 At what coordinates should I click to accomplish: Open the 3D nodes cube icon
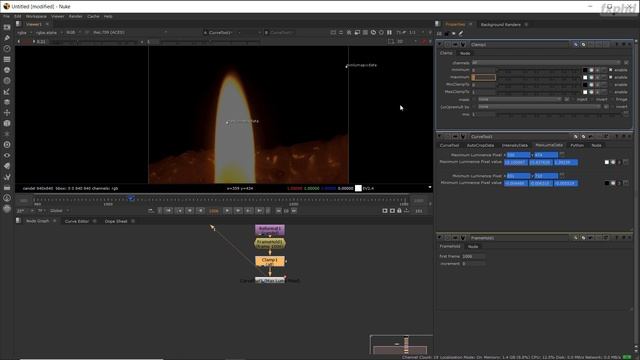click(7, 123)
